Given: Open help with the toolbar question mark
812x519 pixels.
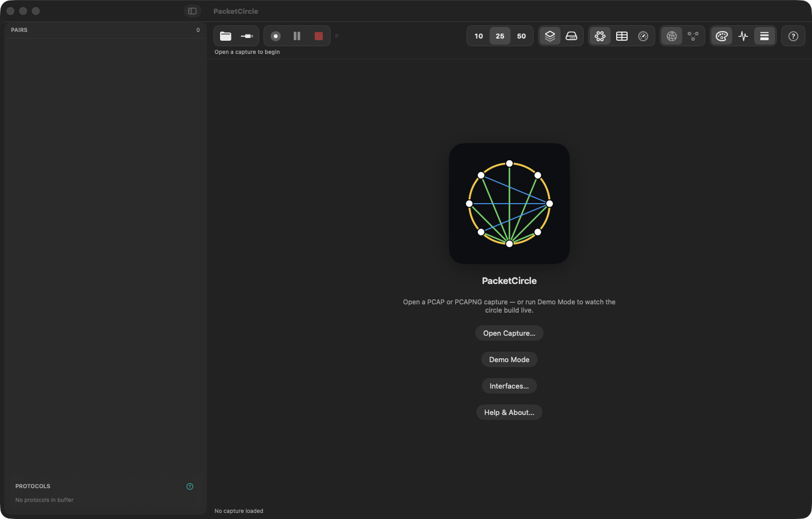Looking at the screenshot, I should coord(793,36).
